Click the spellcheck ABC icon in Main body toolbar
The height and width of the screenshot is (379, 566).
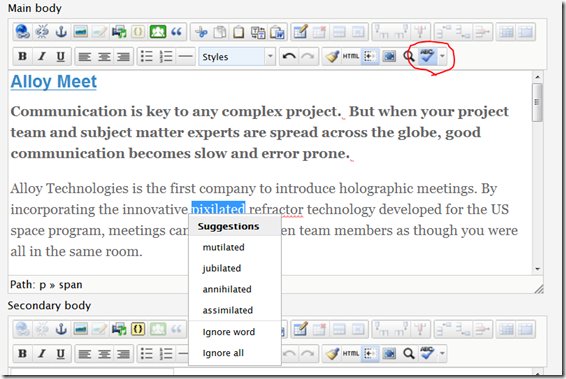pyautogui.click(x=427, y=56)
